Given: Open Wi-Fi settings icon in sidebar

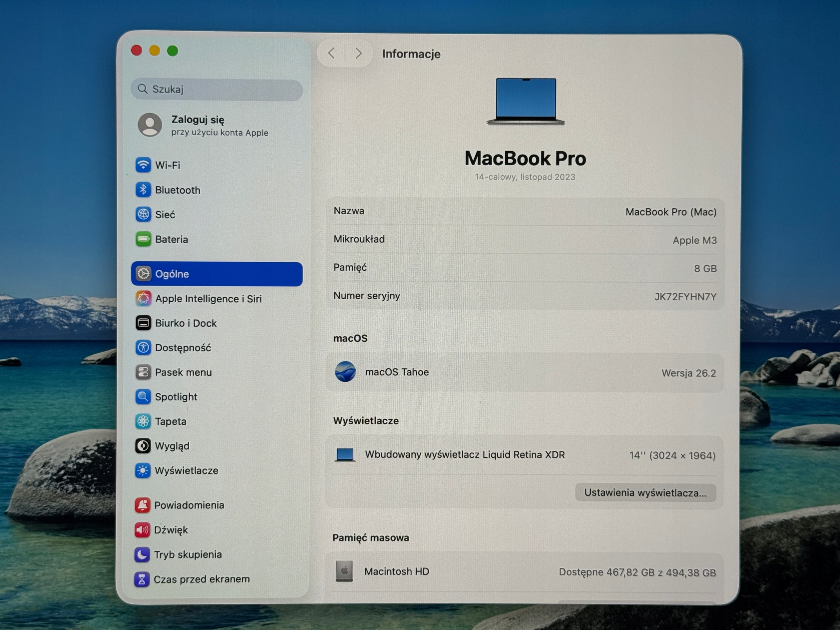Looking at the screenshot, I should click(x=143, y=165).
